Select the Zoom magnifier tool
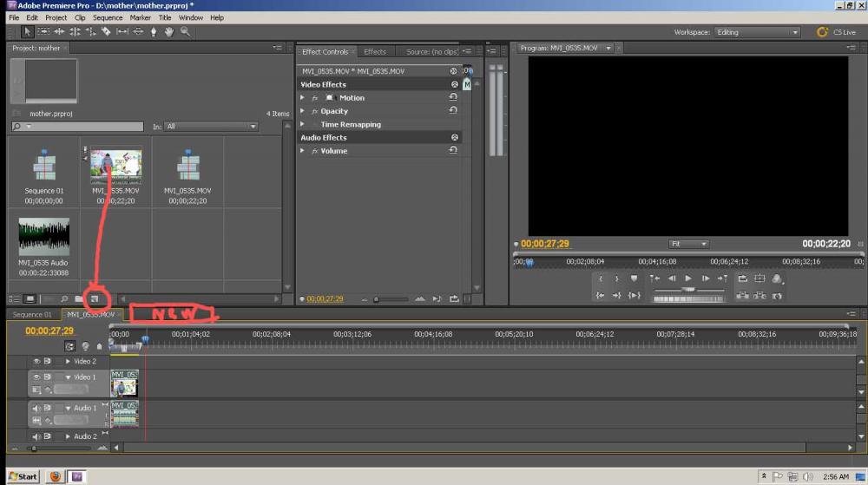 tap(186, 31)
